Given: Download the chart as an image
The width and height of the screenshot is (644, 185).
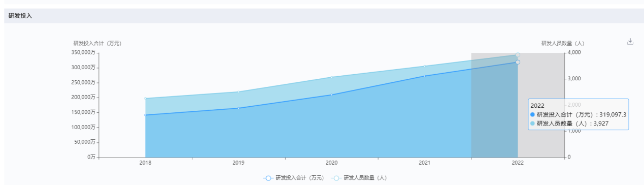Looking at the screenshot, I should click(630, 42).
